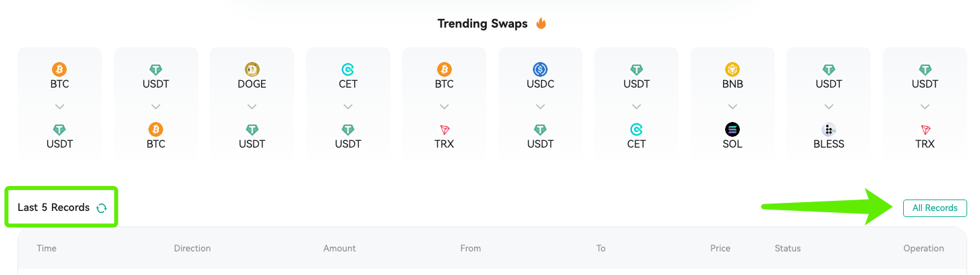Click the Last 5 Records heading
The height and width of the screenshot is (275, 980).
(x=54, y=208)
